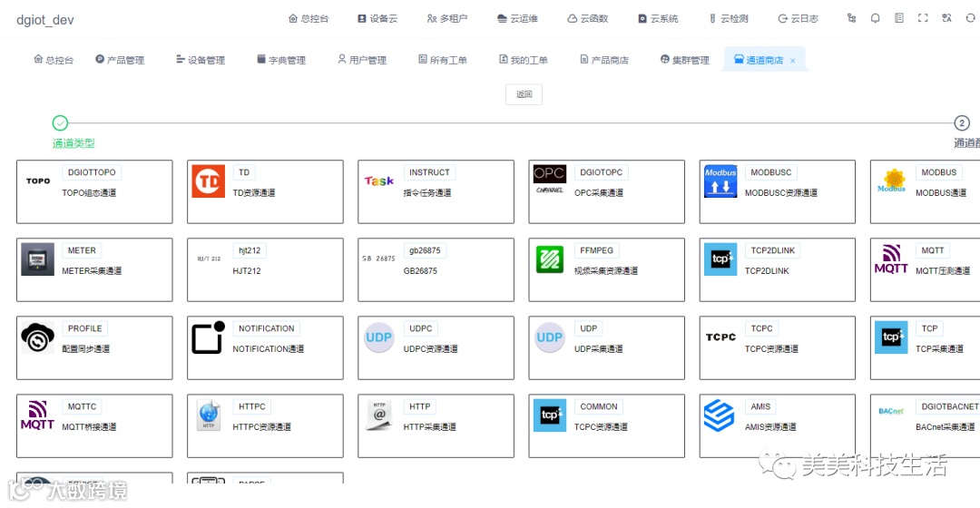
Task: Click the cloud sync icon on PROFILE card
Action: tap(37, 337)
